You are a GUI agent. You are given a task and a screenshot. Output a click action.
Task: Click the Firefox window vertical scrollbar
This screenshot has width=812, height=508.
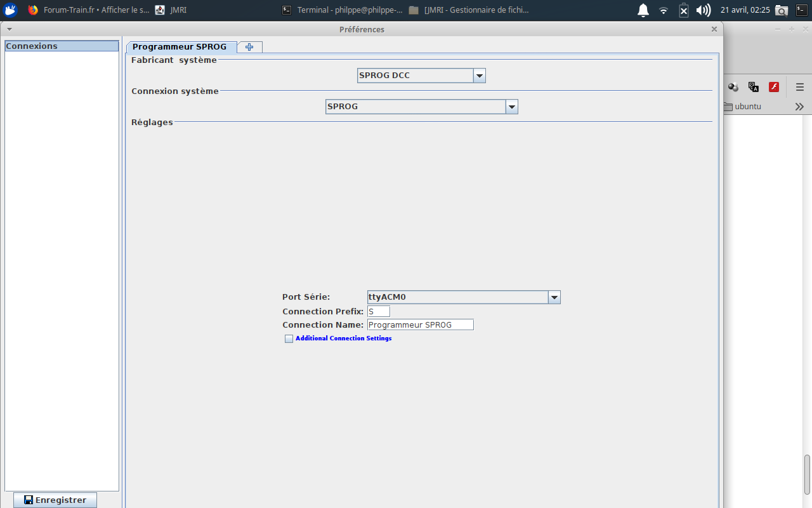[808, 474]
